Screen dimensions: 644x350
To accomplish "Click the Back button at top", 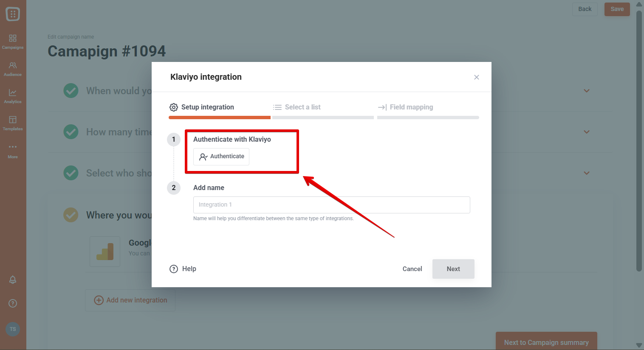I will pyautogui.click(x=585, y=9).
